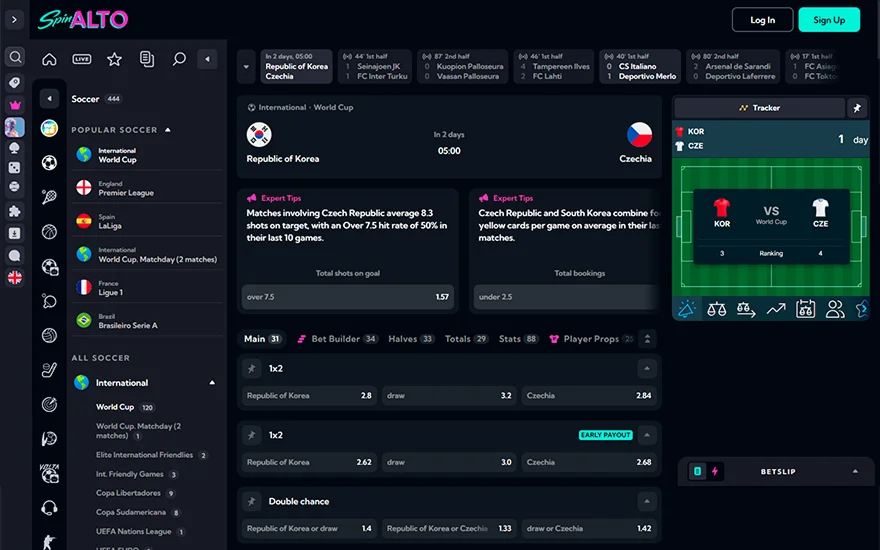Image resolution: width=880 pixels, height=550 pixels.
Task: Click the Sign Up button
Action: coord(829,20)
